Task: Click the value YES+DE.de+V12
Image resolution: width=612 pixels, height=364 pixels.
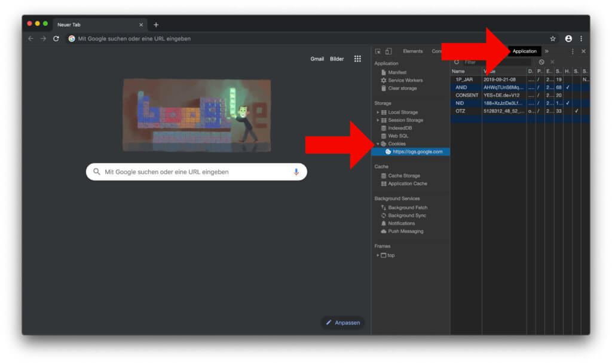Action: click(501, 95)
